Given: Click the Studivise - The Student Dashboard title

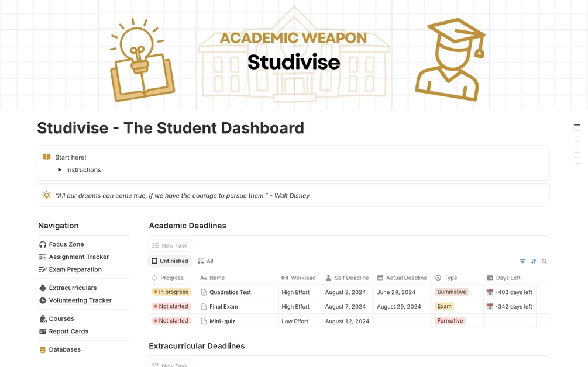Looking at the screenshot, I should [x=171, y=128].
